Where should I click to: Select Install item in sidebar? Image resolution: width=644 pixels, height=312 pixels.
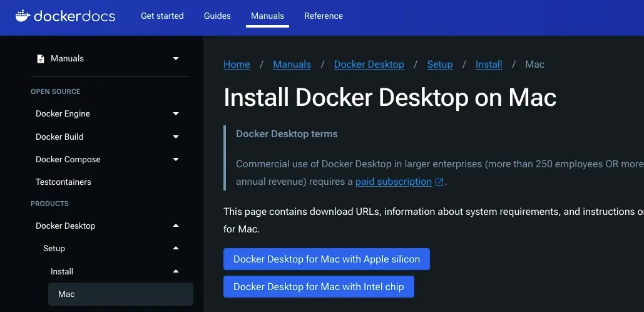tap(62, 271)
